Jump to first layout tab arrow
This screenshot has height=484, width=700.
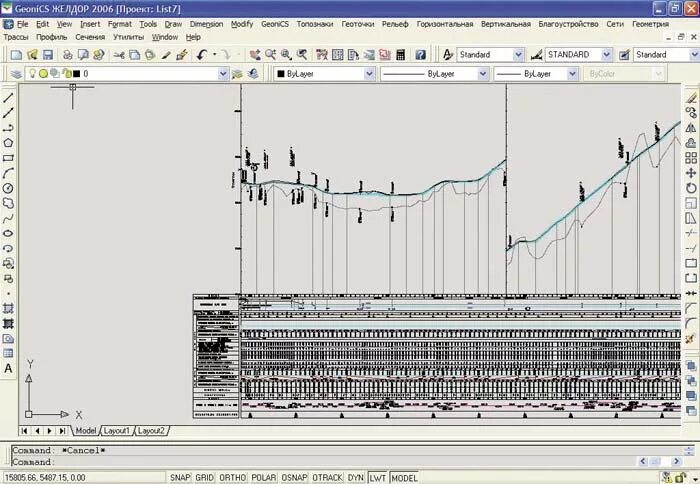(x=24, y=431)
